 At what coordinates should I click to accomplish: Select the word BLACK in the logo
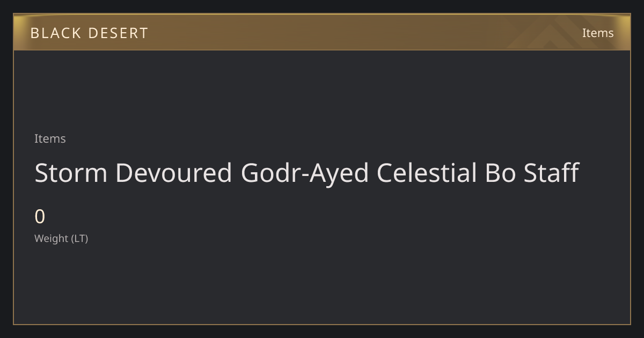tap(49, 33)
